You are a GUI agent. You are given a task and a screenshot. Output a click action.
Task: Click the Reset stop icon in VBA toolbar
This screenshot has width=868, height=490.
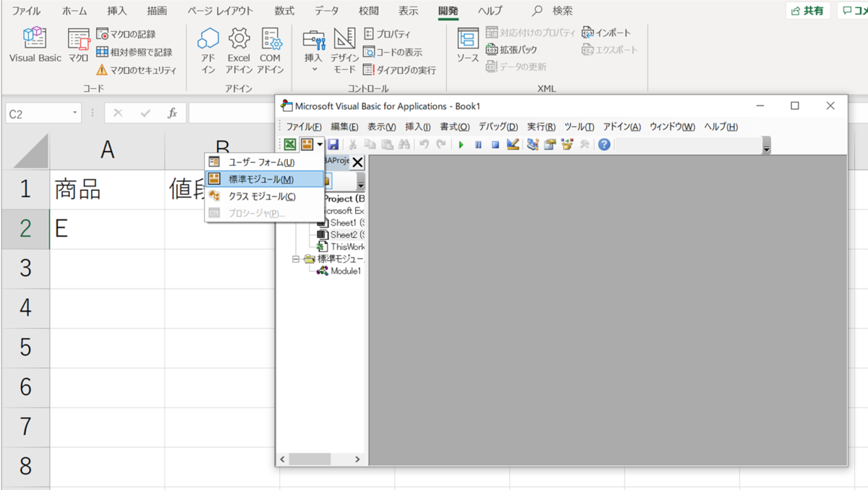point(495,145)
